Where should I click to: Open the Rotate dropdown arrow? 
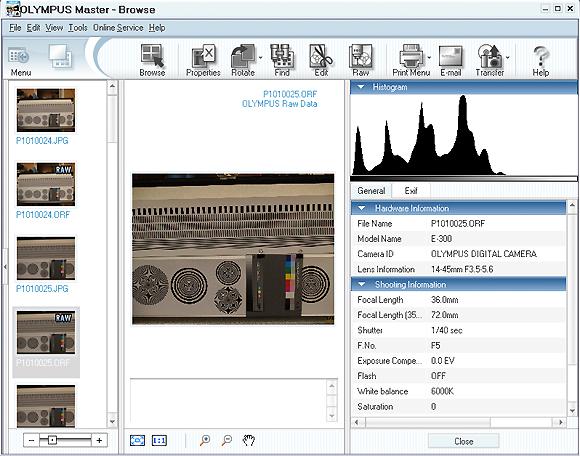coord(260,58)
